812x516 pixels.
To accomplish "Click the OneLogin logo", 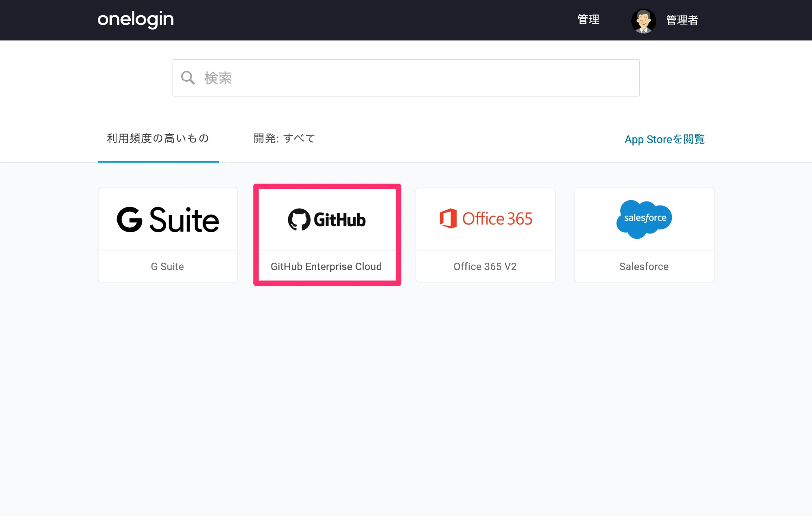I will [x=136, y=19].
